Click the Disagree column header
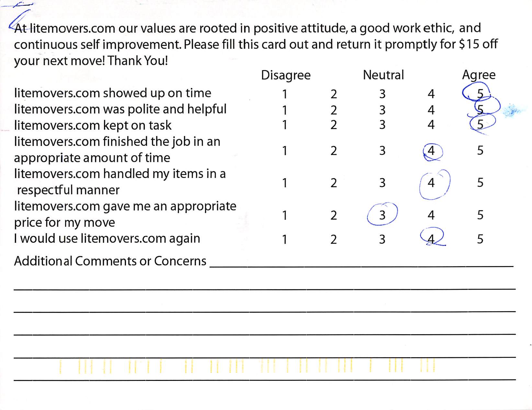 coord(286,75)
